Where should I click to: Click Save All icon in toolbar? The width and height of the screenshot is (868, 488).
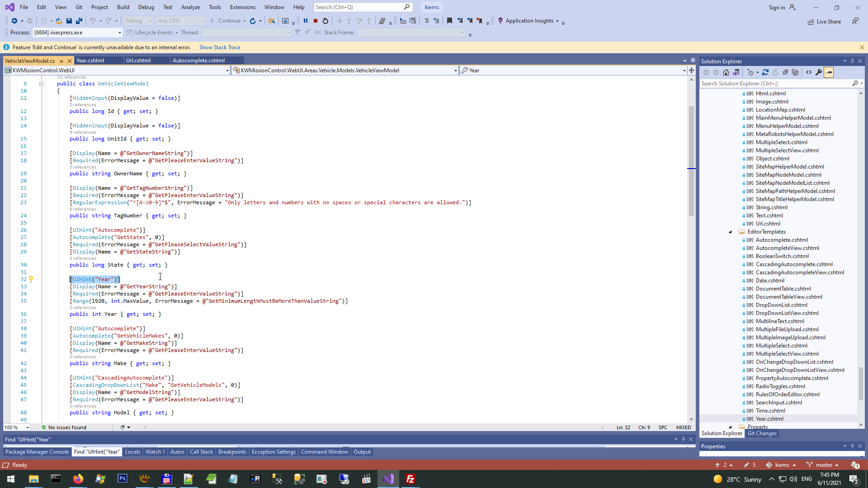click(79, 21)
